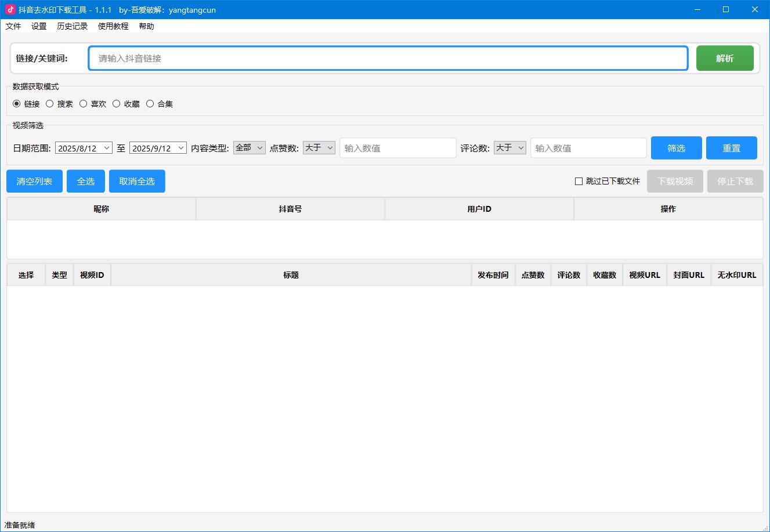Screen dimensions: 770x532
Task: Expand the 点赞数 大于 comparison dropdown
Action: coord(319,148)
